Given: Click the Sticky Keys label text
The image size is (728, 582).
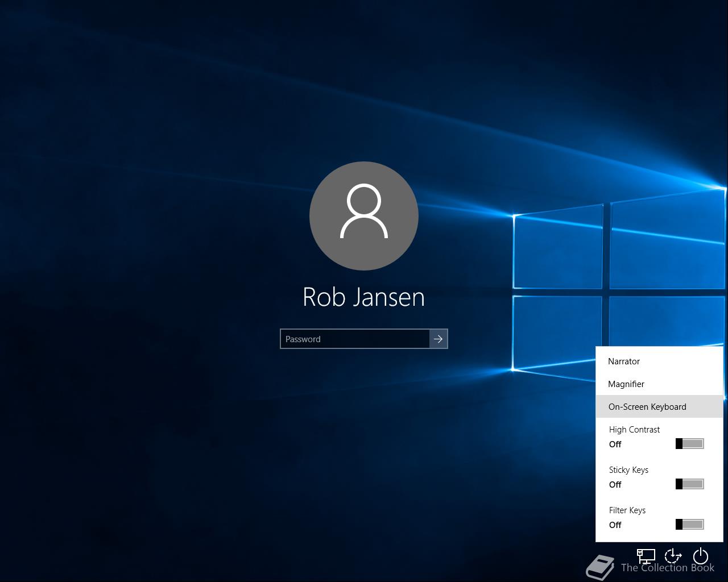Looking at the screenshot, I should (x=628, y=470).
